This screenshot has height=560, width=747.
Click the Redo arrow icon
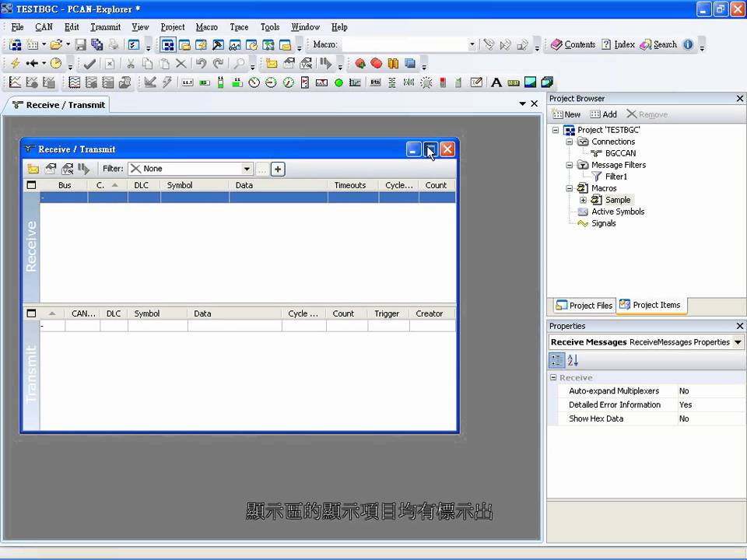pyautogui.click(x=218, y=63)
